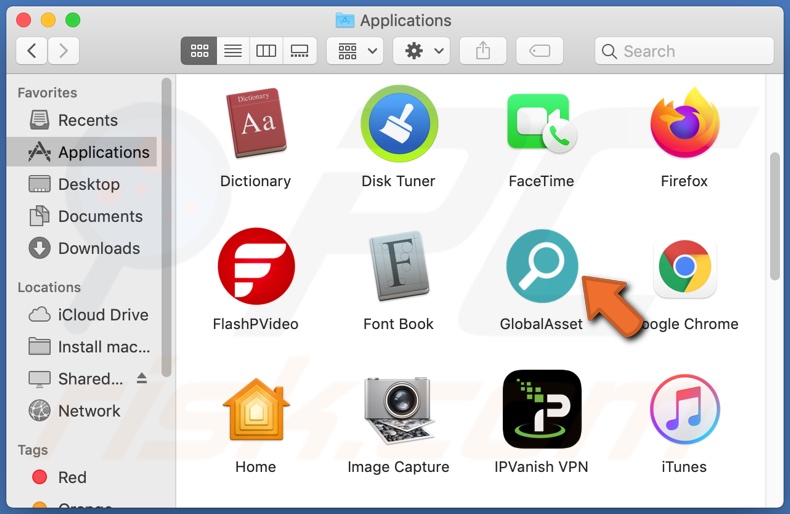790x514 pixels.
Task: Click the iTunes app icon
Action: coord(685,409)
